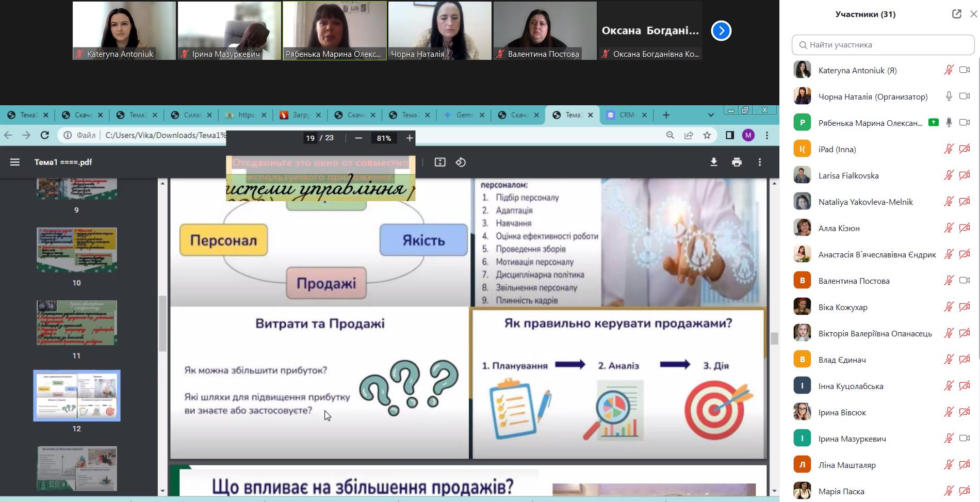Screen dimensions: 980x502
Task: Zoom in with the plus icon
Action: [x=410, y=138]
